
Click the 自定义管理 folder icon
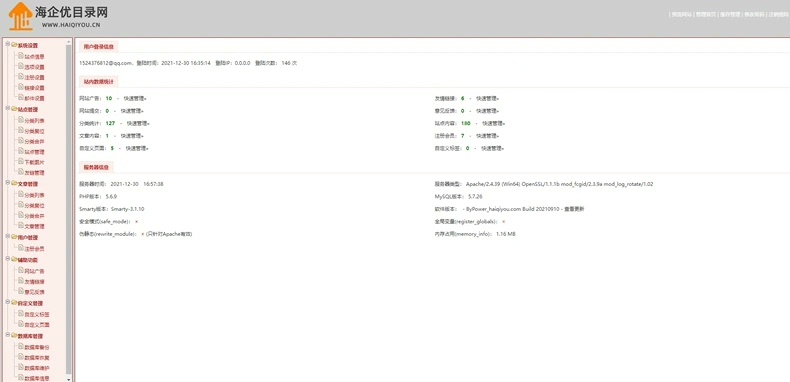pos(14,303)
